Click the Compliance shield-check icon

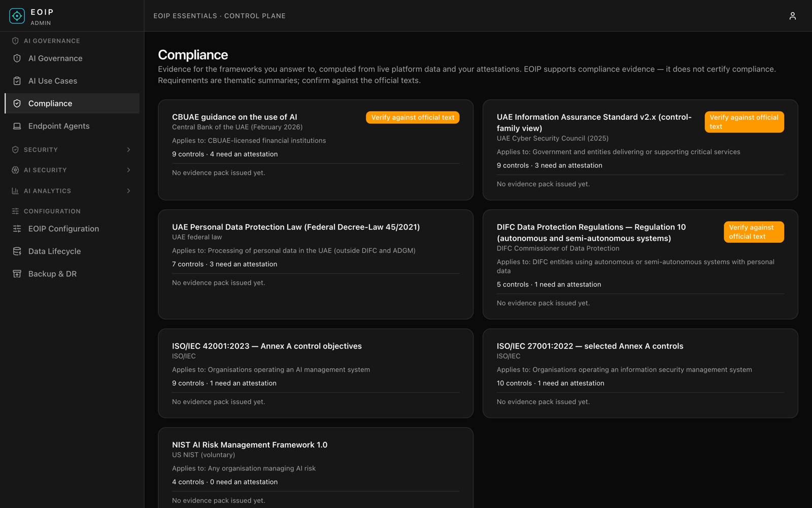pos(17,104)
